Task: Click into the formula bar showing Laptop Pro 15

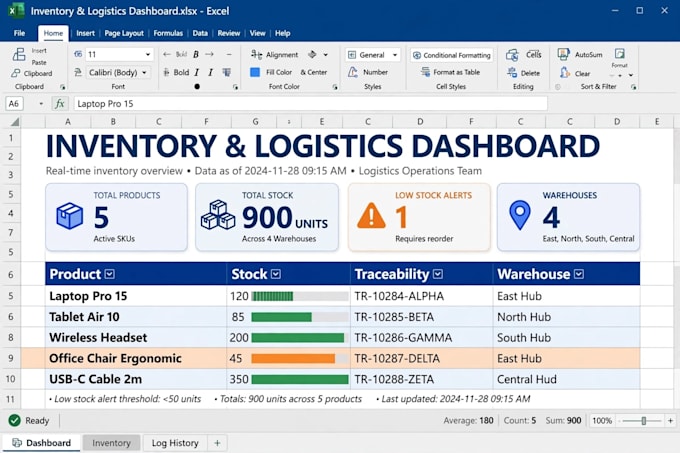Action: click(x=311, y=104)
